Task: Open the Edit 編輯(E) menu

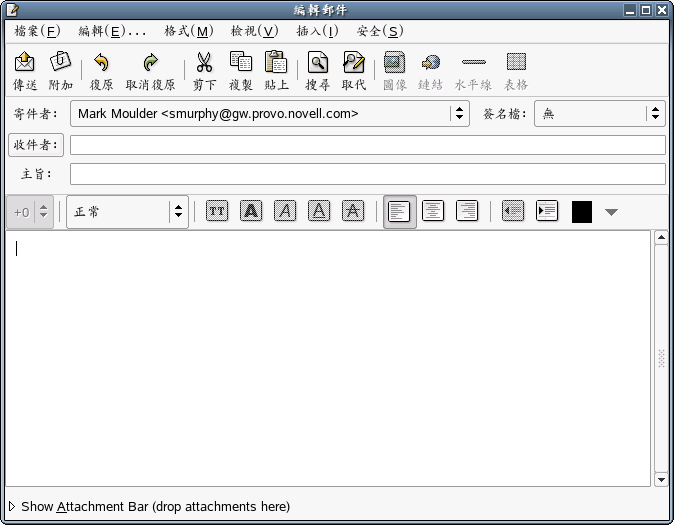Action: click(x=112, y=31)
